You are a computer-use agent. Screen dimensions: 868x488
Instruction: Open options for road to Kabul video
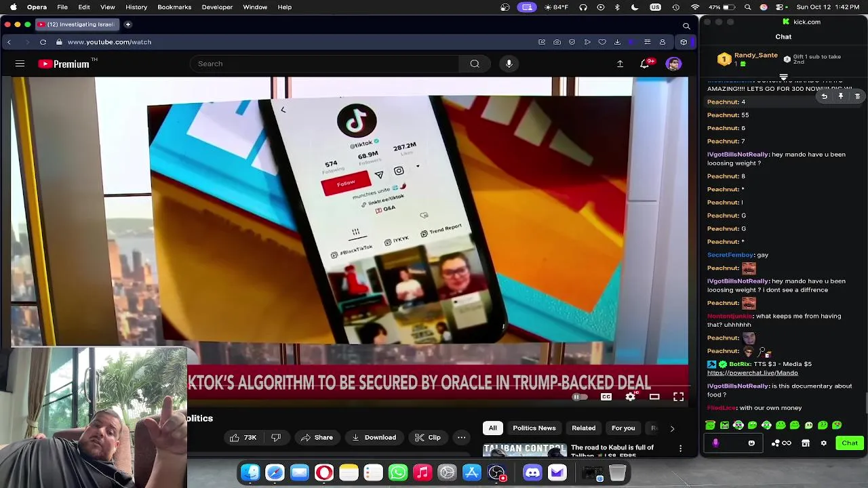[680, 449]
